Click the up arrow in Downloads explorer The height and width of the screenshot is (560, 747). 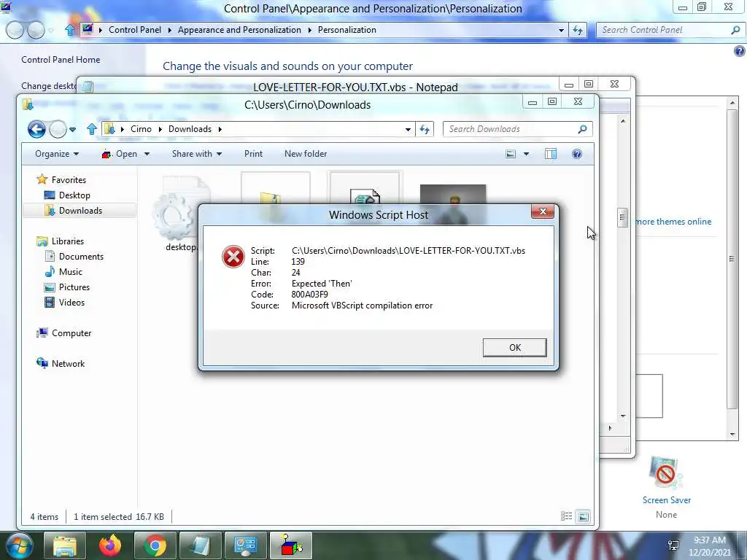pyautogui.click(x=92, y=129)
